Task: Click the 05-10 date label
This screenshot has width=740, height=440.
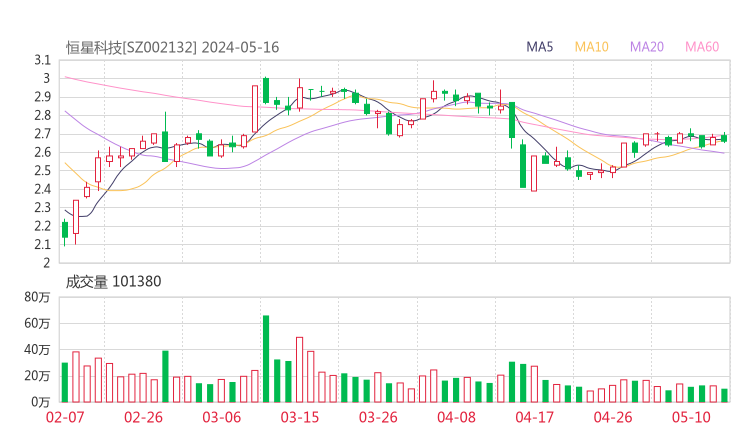Action: tap(691, 417)
